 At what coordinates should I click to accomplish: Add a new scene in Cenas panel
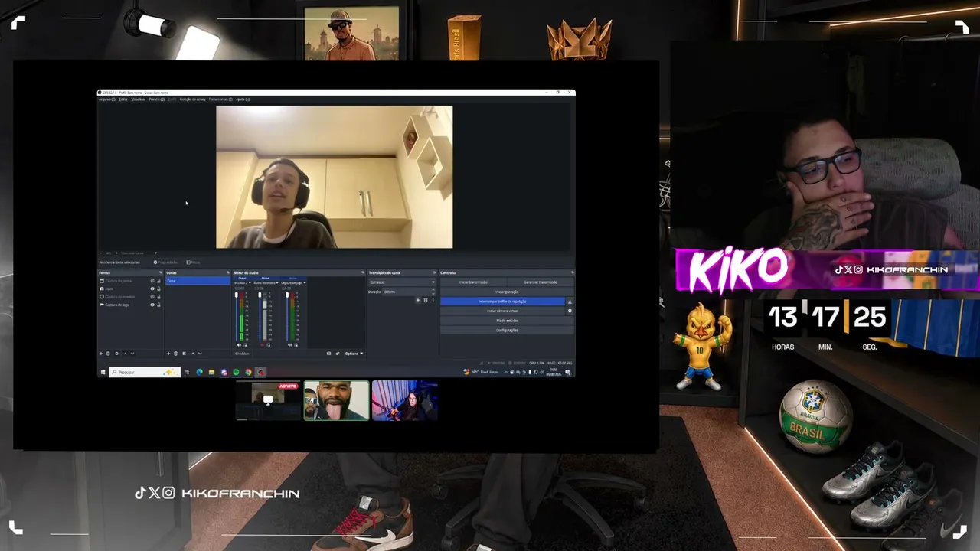point(168,354)
